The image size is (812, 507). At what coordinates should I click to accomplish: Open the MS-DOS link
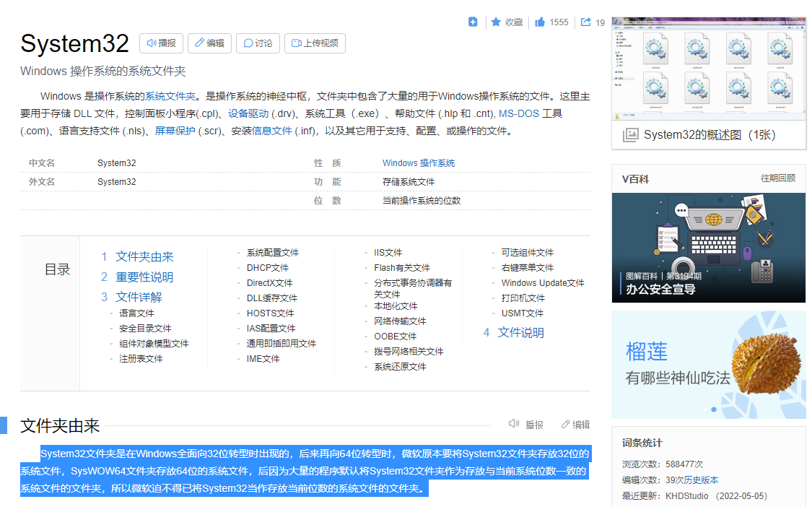click(519, 113)
